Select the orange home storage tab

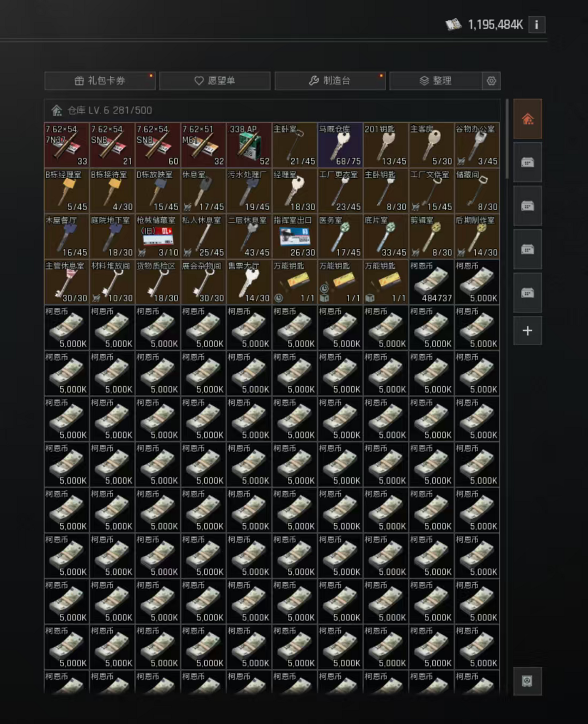528,119
